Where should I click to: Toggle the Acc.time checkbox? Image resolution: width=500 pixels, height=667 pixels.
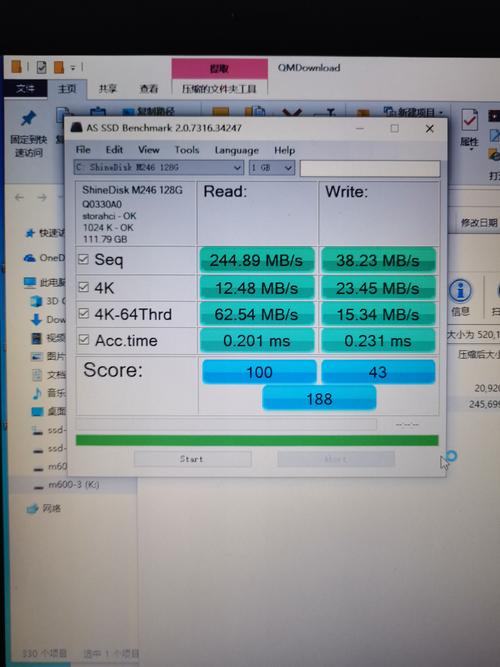[84, 339]
